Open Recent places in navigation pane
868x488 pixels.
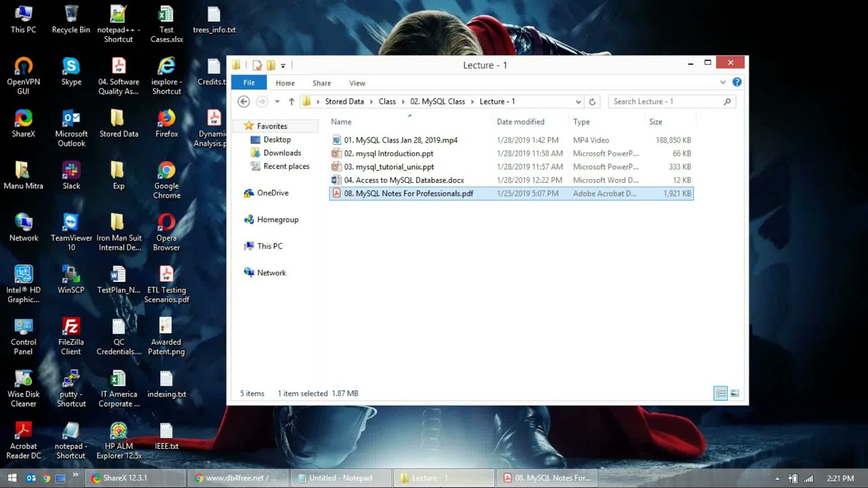285,166
